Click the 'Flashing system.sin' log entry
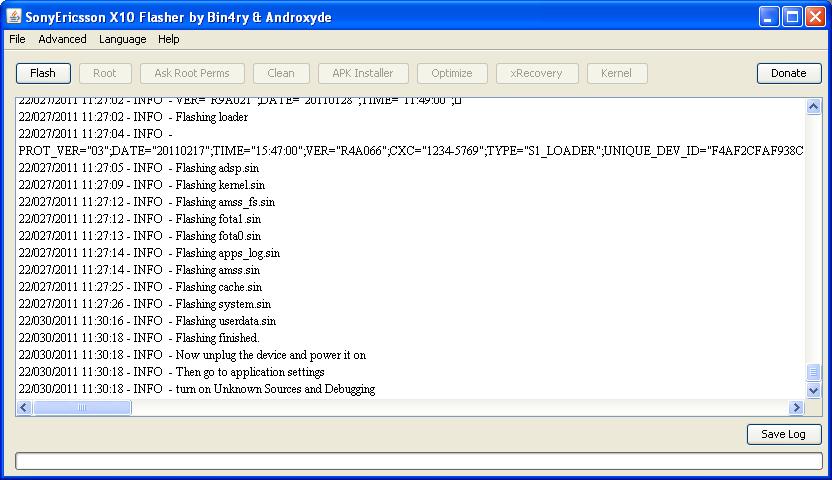The height and width of the screenshot is (480, 832). pyautogui.click(x=145, y=303)
